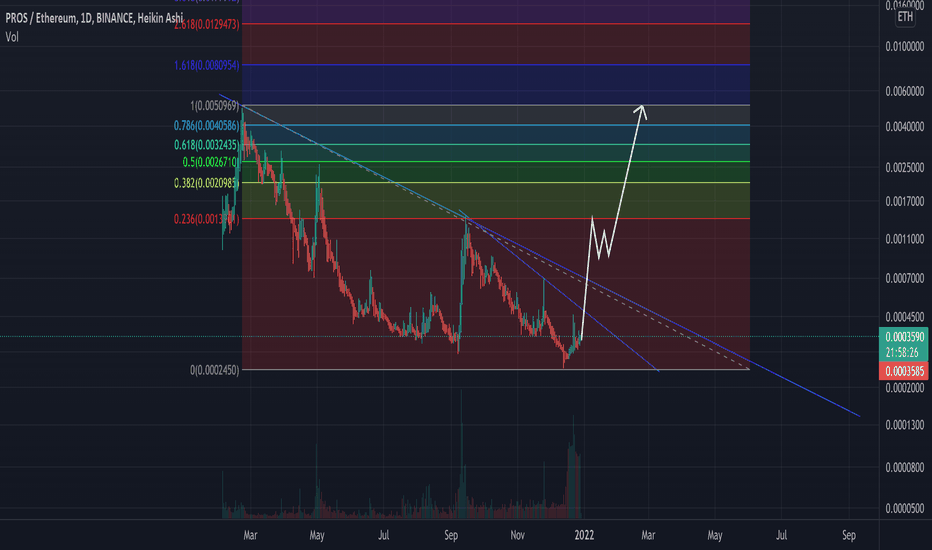932x550 pixels.
Task: Select the 1.618(0.0080954) Fibonacci label
Action: [207, 65]
